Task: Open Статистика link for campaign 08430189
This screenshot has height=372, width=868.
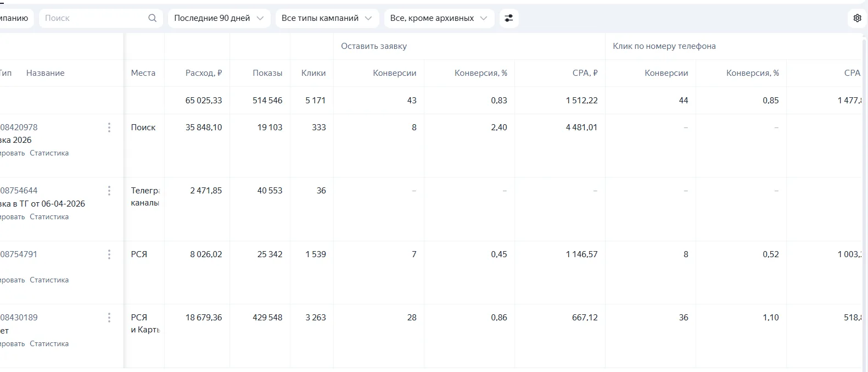Action: (49, 344)
